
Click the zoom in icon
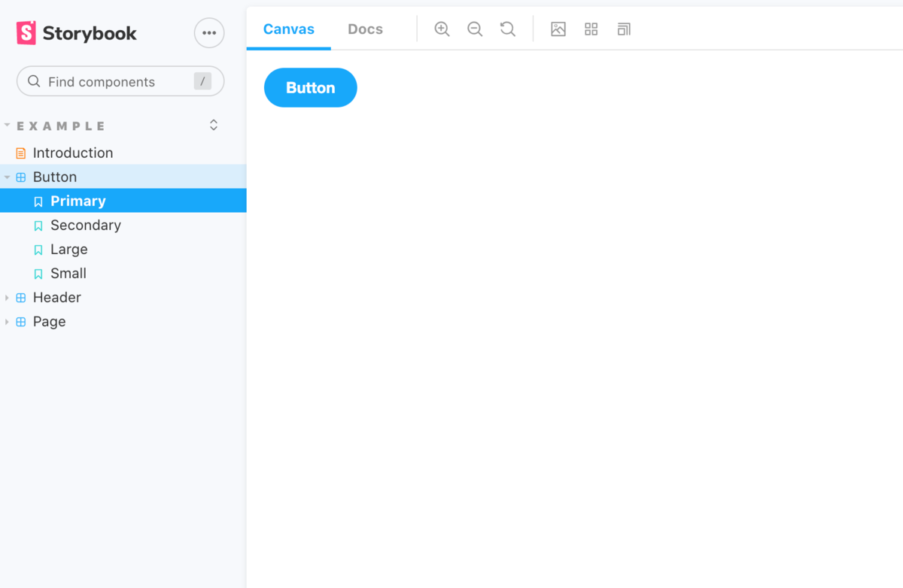(x=442, y=29)
